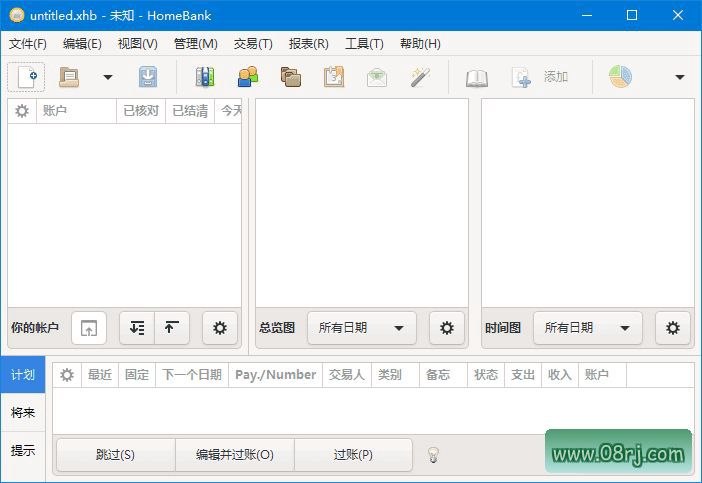Screen dimensions: 702x483
Task: Click the 已核对 column header
Action: click(141, 111)
